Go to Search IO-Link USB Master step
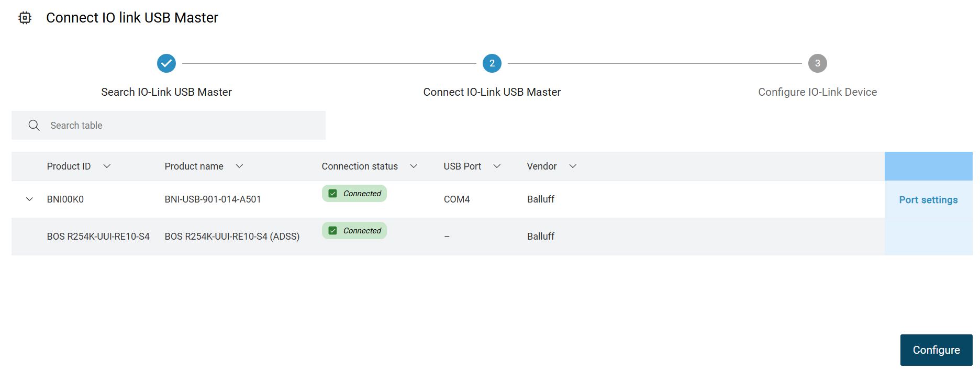 pos(166,92)
